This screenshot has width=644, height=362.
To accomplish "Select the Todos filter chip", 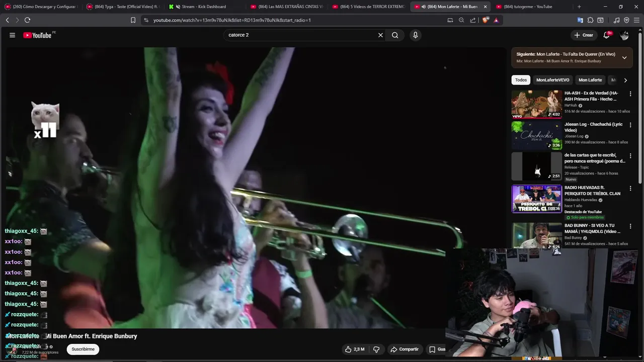I will point(521,80).
